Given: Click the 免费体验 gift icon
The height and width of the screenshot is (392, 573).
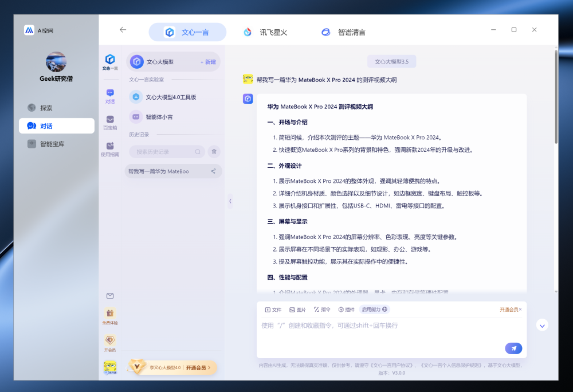Looking at the screenshot, I should pyautogui.click(x=110, y=316).
